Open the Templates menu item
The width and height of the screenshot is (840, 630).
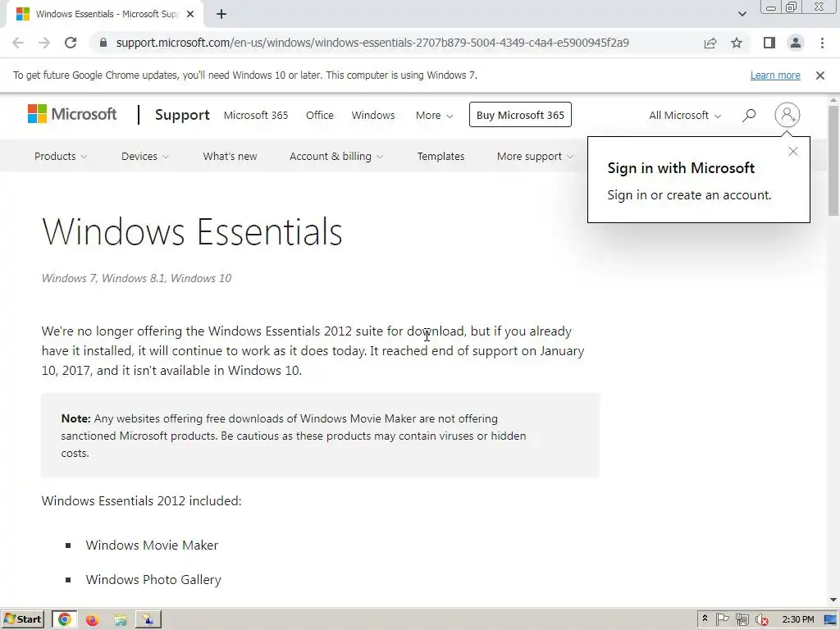(441, 157)
